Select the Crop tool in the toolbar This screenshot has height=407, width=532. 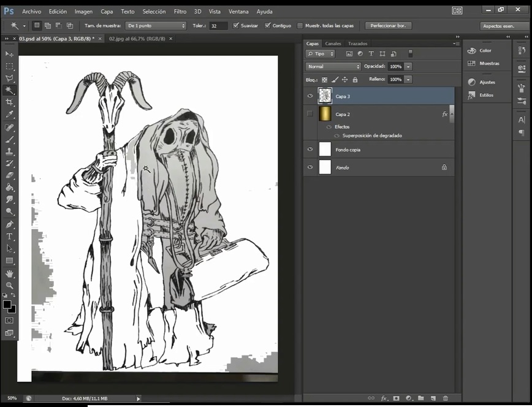click(x=9, y=102)
